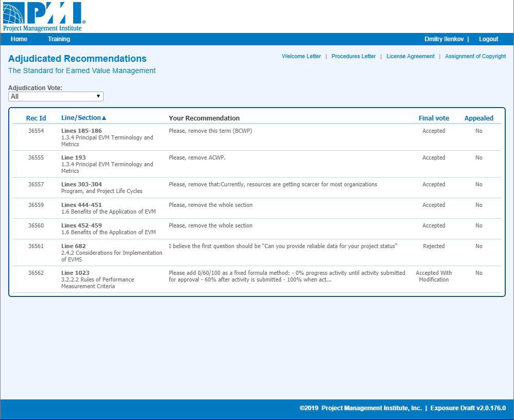Open the License Agreement link

click(410, 56)
